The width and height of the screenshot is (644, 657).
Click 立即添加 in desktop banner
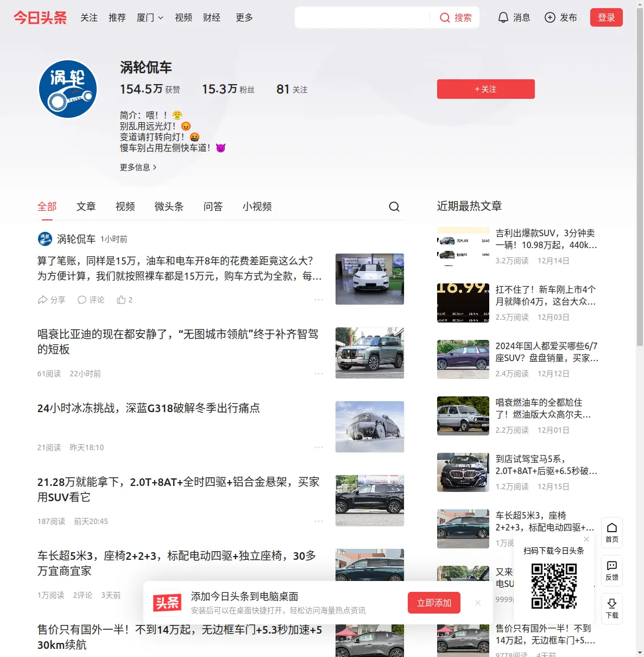pos(434,603)
